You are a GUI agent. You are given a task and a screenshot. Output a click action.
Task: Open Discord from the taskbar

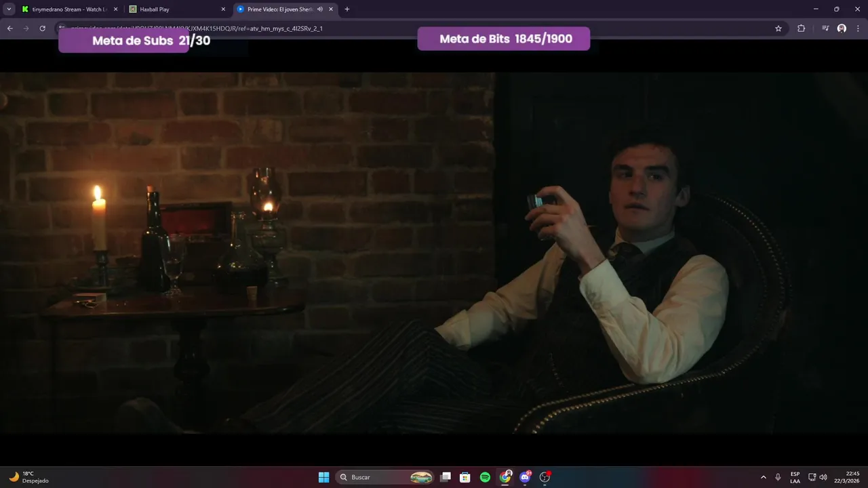(525, 477)
